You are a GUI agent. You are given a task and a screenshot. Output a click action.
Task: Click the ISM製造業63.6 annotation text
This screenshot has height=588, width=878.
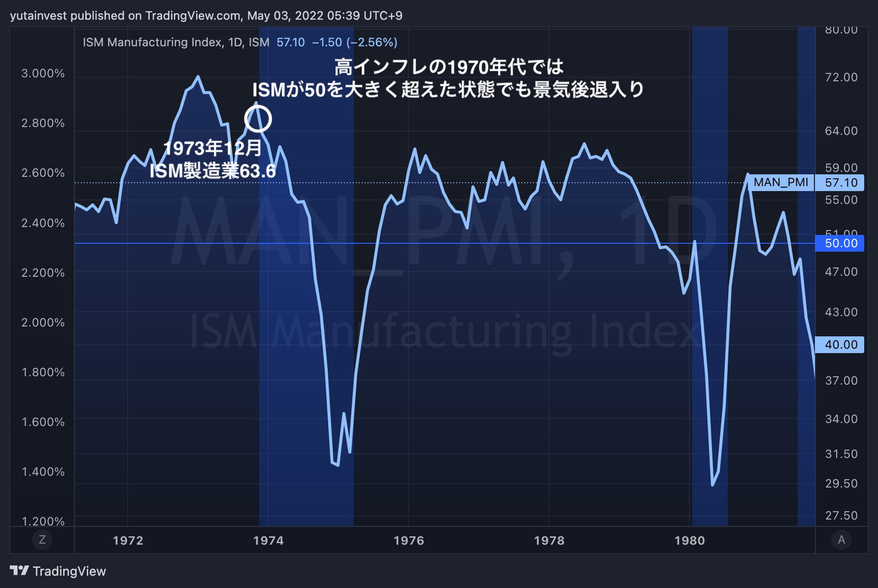pyautogui.click(x=212, y=171)
